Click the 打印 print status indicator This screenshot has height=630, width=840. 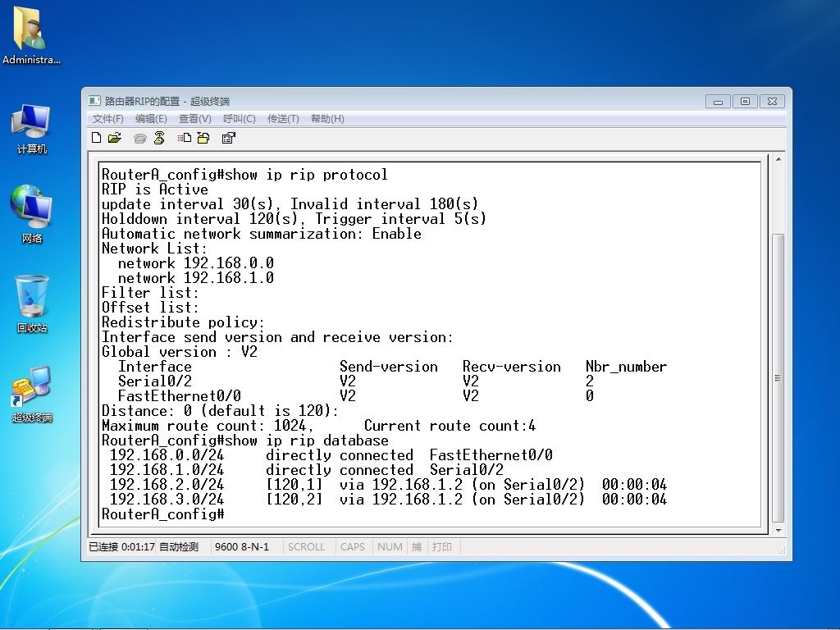click(442, 547)
